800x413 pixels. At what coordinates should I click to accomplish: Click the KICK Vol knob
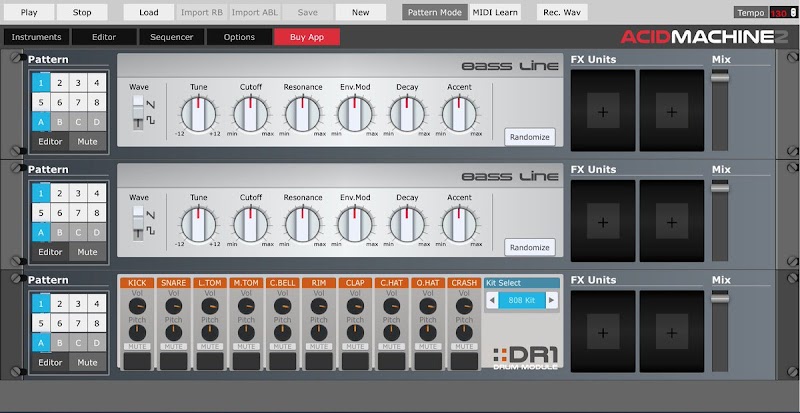[137, 306]
